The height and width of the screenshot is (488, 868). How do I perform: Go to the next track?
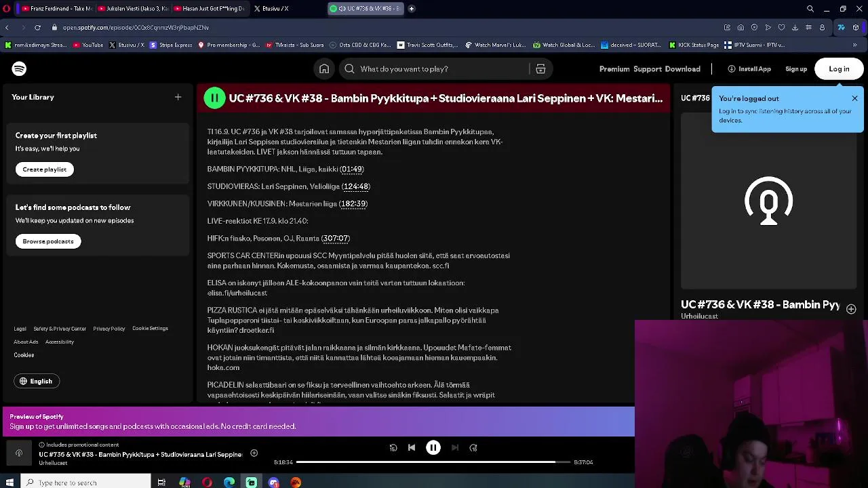point(455,447)
